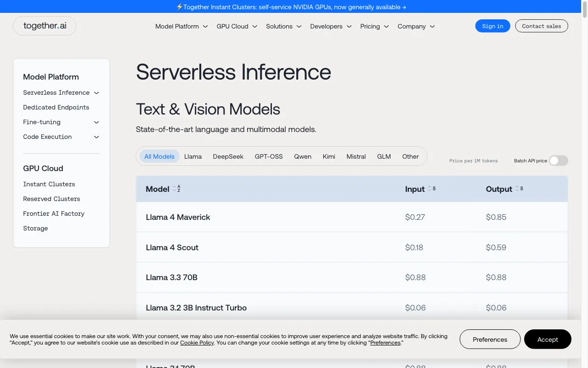Click the Price per 1M tokens note
The width and height of the screenshot is (588, 368).
(474, 161)
